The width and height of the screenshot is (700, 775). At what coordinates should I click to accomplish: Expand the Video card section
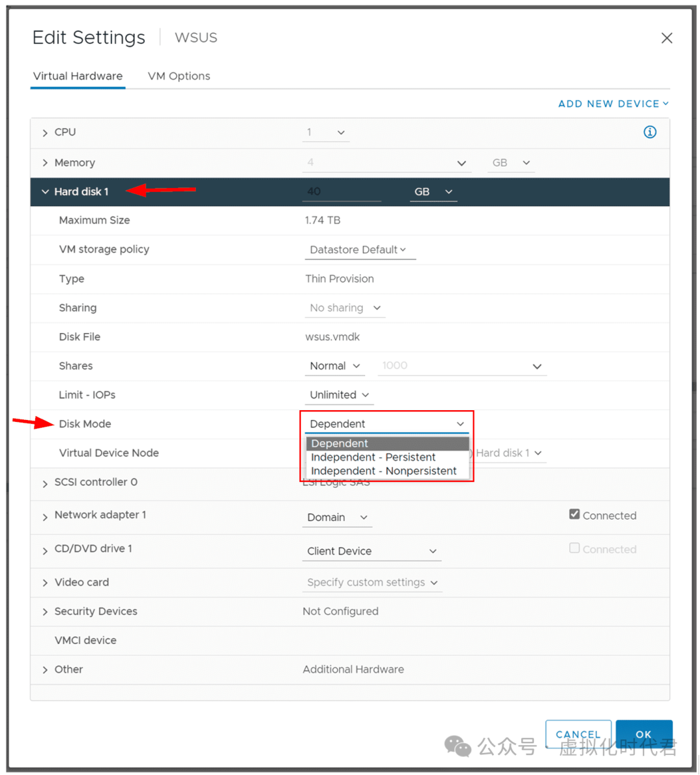(x=45, y=583)
